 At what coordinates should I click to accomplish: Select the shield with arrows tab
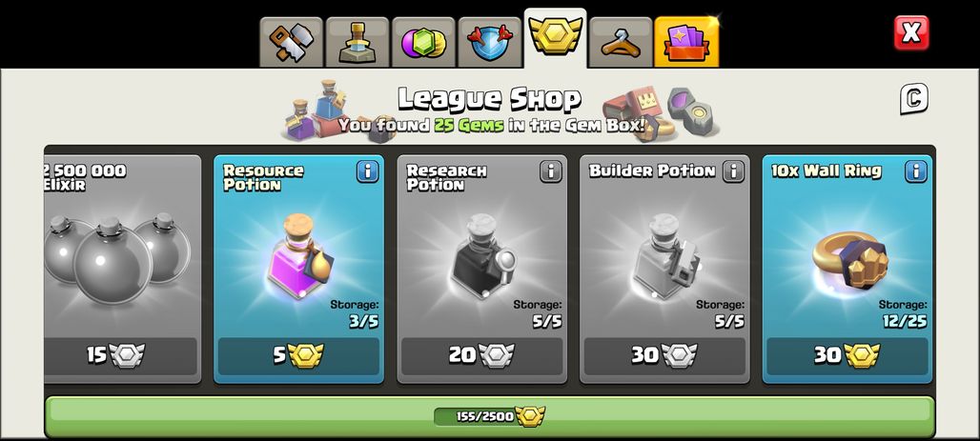tap(490, 43)
